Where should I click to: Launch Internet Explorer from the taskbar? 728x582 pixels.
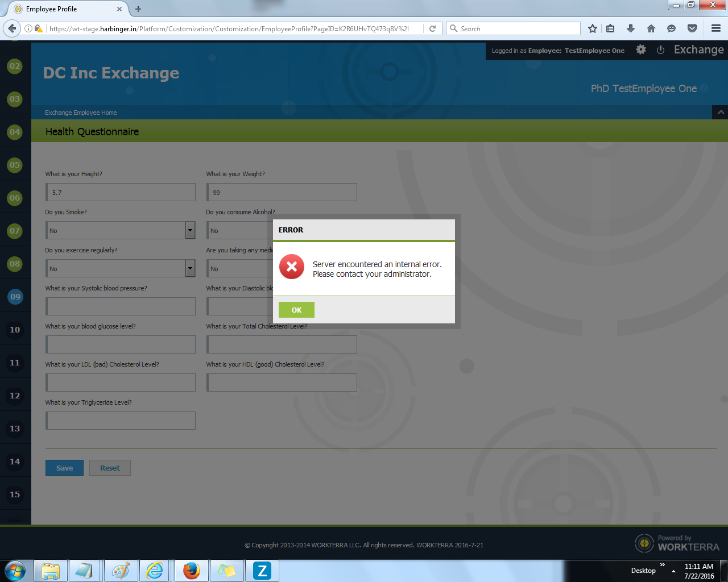tap(154, 571)
